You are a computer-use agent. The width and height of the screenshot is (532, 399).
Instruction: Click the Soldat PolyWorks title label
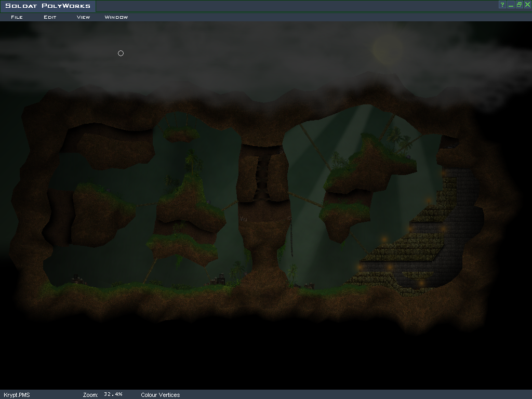[48, 6]
